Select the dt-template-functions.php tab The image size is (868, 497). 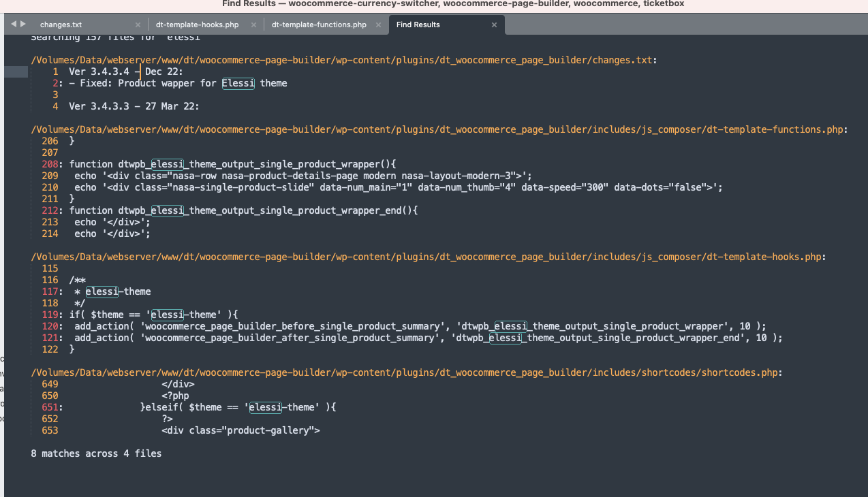[318, 25]
